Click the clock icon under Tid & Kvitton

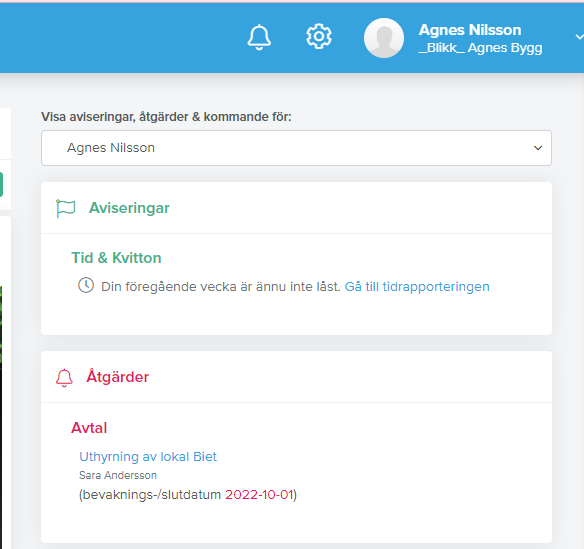(86, 286)
